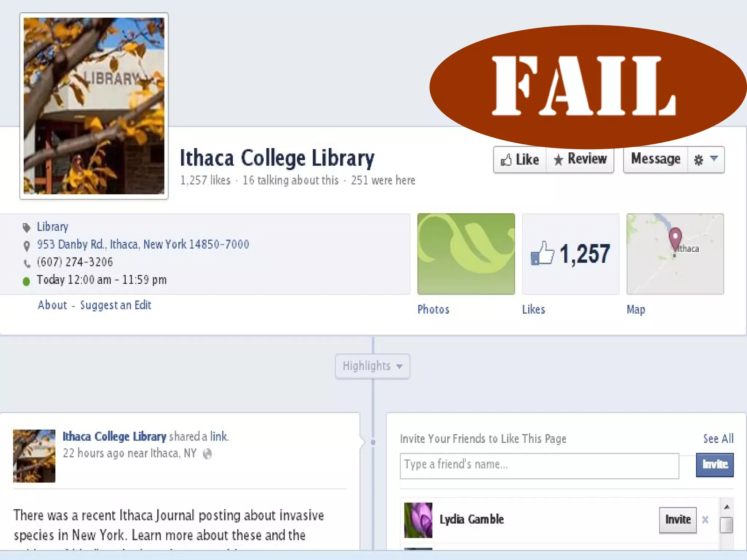Image resolution: width=747 pixels, height=560 pixels.
Task: Click the Ithaca College Library profile picture
Action: 94,106
